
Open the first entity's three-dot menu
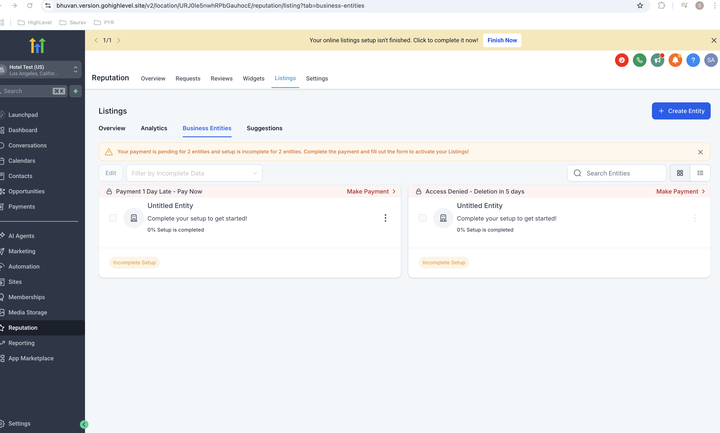coord(385,218)
